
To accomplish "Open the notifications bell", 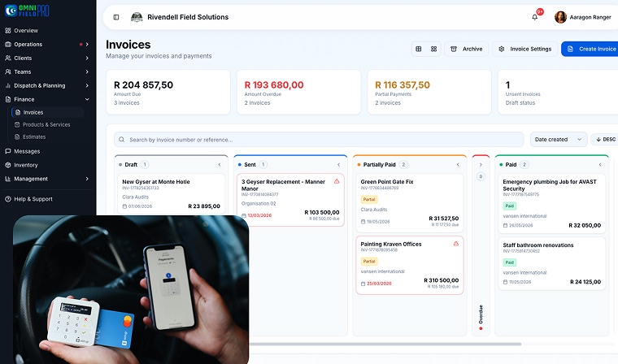I will 534,17.
